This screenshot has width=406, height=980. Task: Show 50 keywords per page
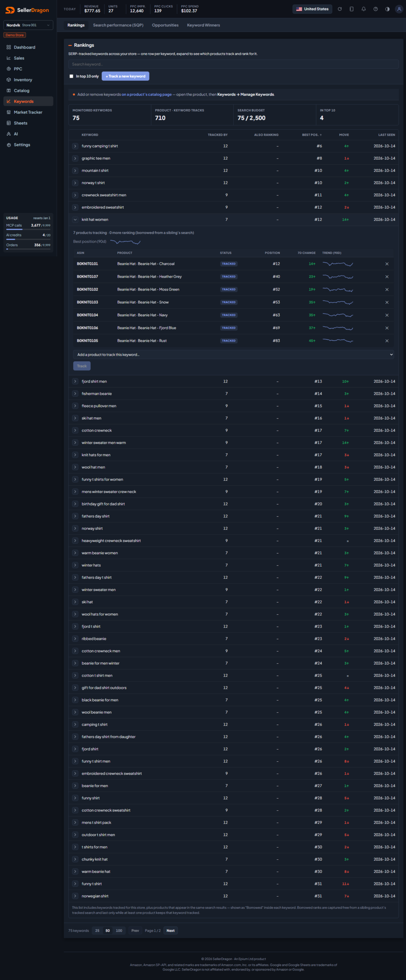[x=108, y=931]
